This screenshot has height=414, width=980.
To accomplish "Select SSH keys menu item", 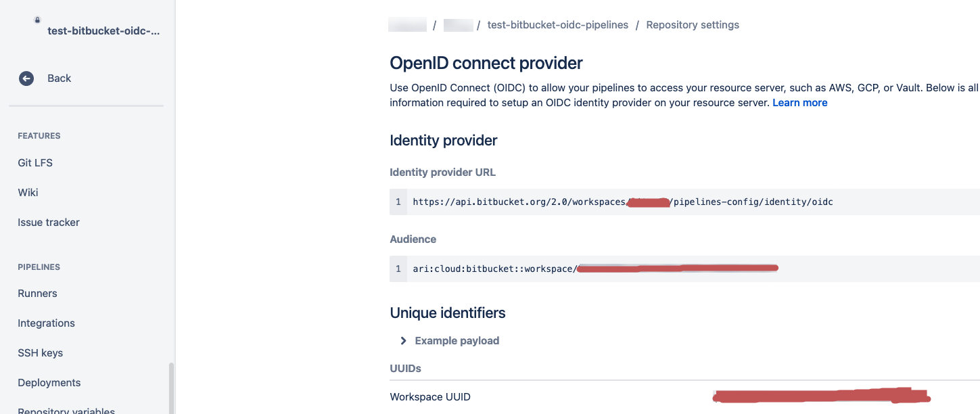I will click(40, 353).
